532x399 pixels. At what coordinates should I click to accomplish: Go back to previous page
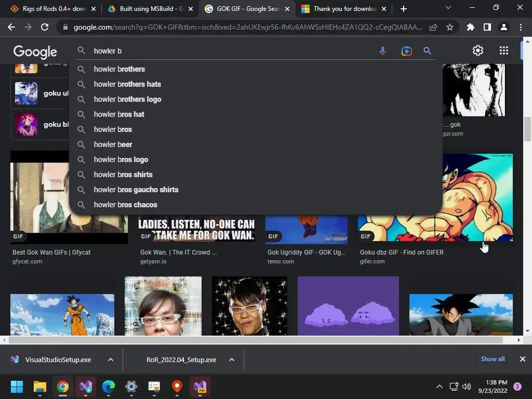click(x=11, y=27)
